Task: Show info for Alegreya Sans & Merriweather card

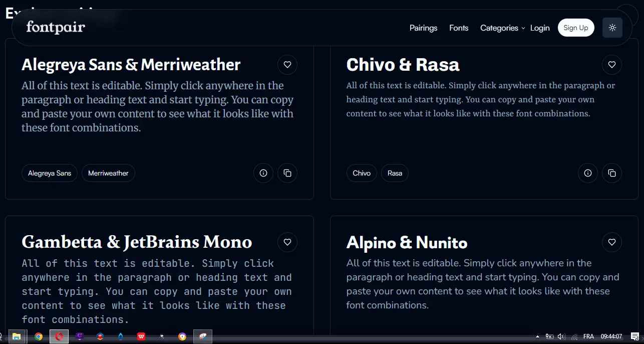Action: point(263,173)
